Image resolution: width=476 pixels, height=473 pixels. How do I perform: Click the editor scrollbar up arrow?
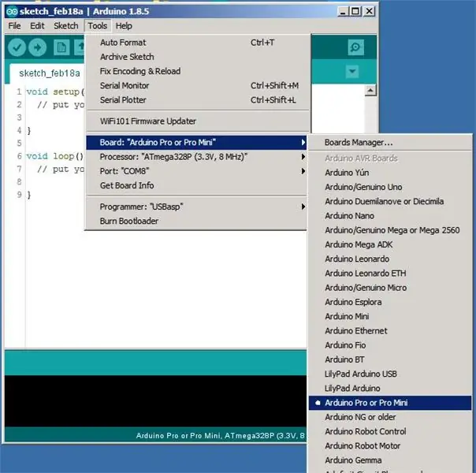[x=370, y=90]
